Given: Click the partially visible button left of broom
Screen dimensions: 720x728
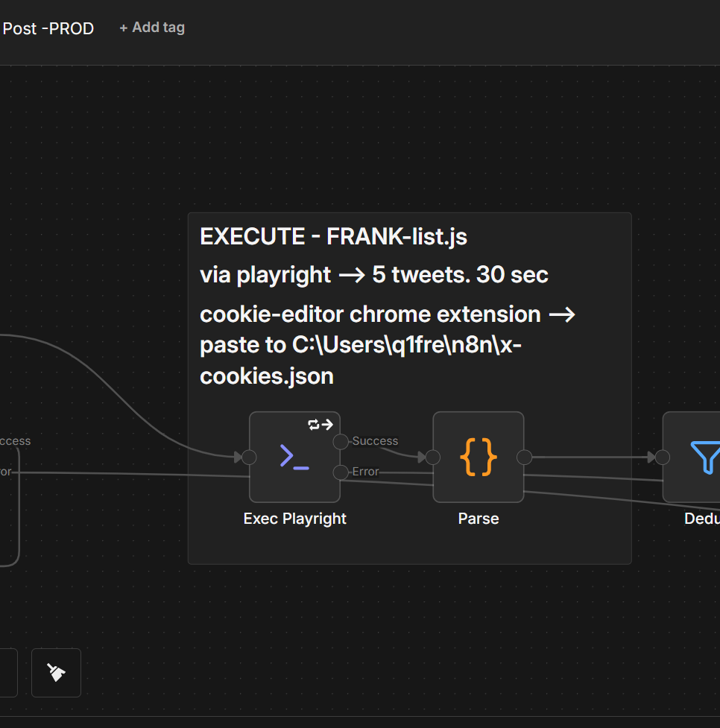Looking at the screenshot, I should 7,673.
